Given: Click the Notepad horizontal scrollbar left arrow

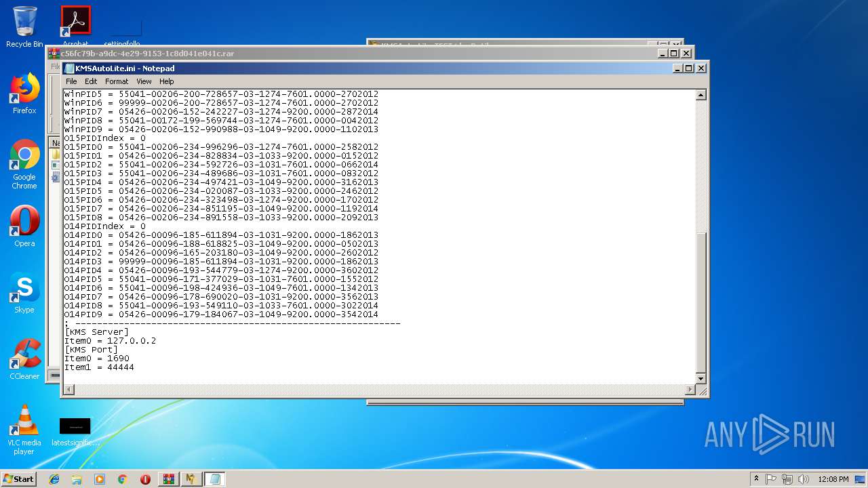Looking at the screenshot, I should pyautogui.click(x=68, y=390).
